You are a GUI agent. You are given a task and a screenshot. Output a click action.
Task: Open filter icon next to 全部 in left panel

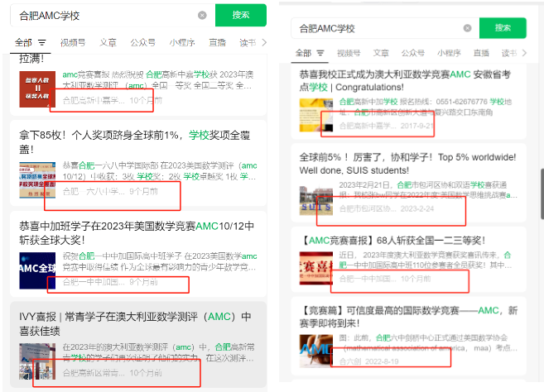coord(42,43)
